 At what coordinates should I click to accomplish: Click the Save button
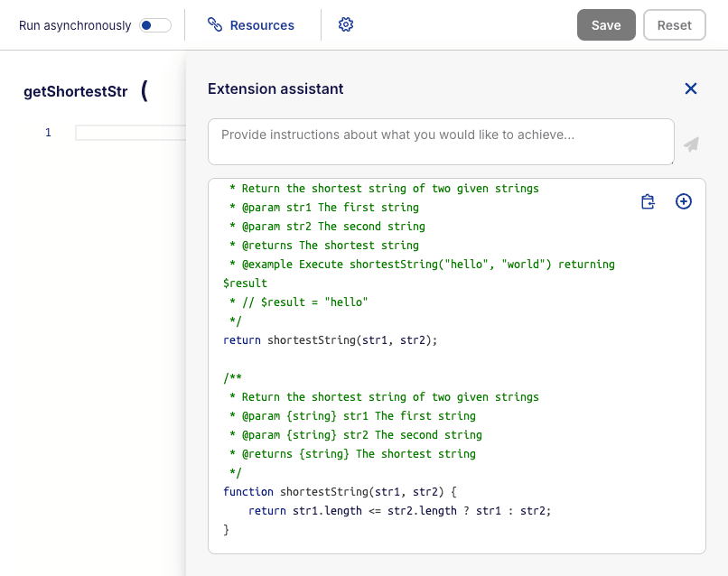(606, 25)
